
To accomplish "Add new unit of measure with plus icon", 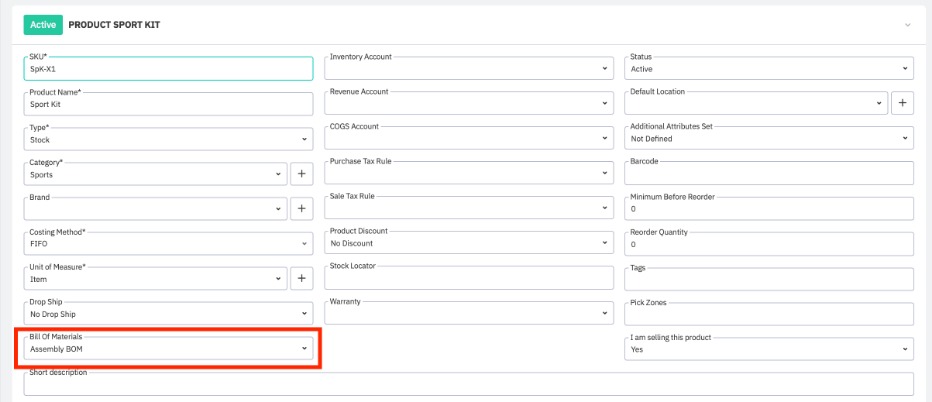I will 301,279.
